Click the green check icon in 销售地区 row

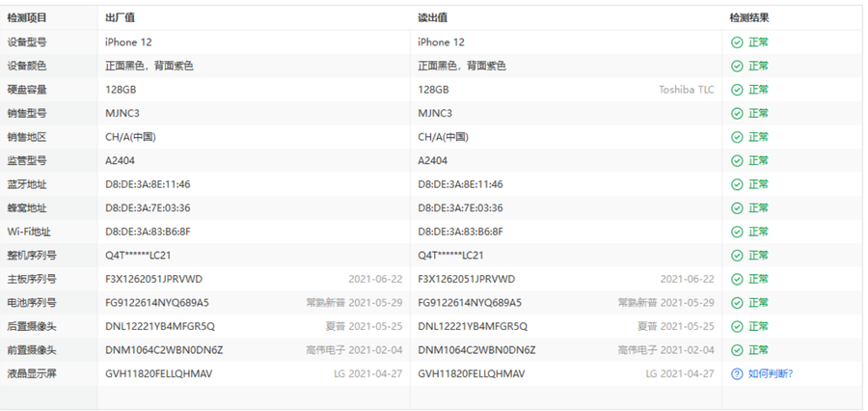click(x=737, y=137)
